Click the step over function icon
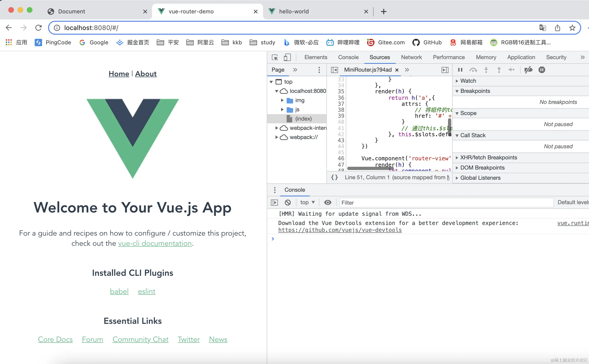The height and width of the screenshot is (364, 589). (473, 70)
